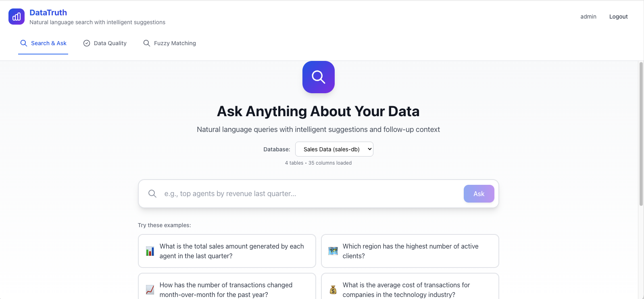The width and height of the screenshot is (644, 299).
Task: Click the world map icon on the region example
Action: [x=333, y=251]
